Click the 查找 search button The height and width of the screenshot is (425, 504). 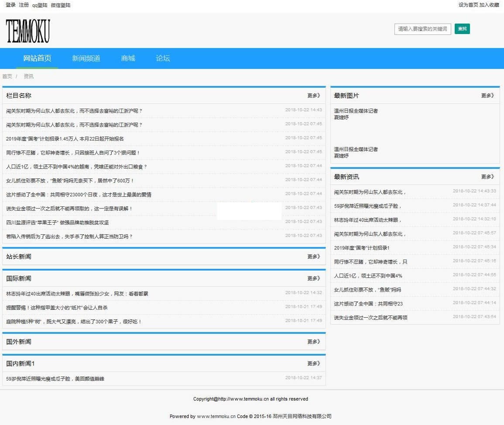pos(462,29)
